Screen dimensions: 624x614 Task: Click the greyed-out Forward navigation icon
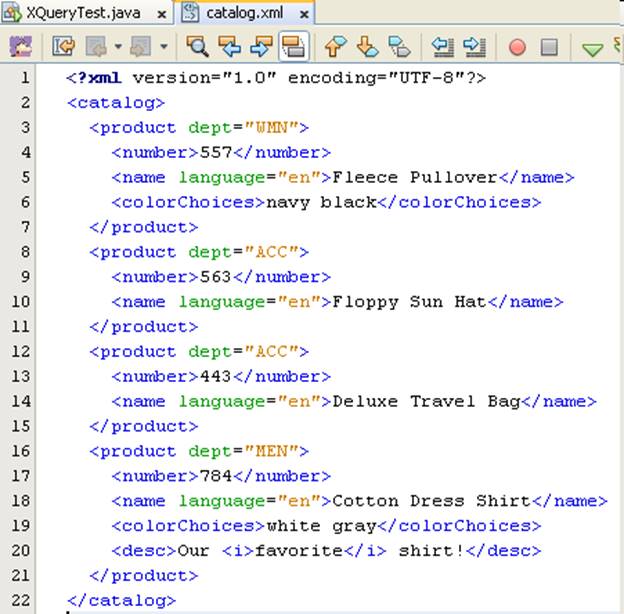click(141, 46)
